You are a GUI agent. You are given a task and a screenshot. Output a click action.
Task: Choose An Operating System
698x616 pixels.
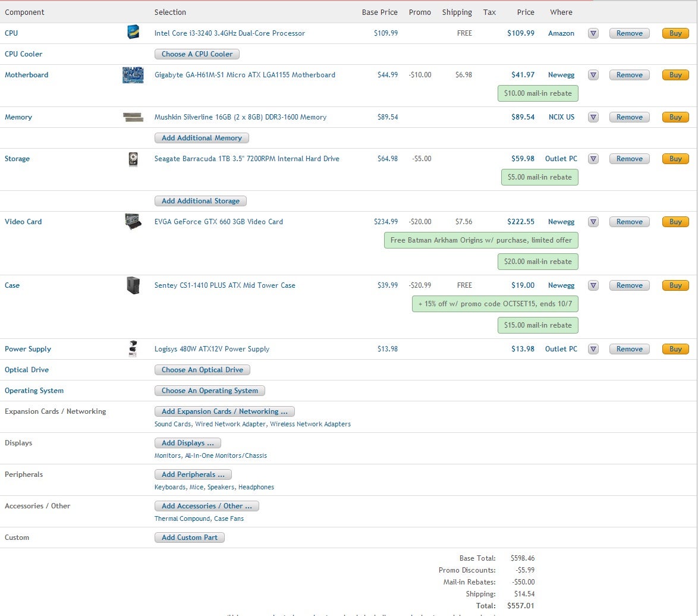click(x=209, y=391)
